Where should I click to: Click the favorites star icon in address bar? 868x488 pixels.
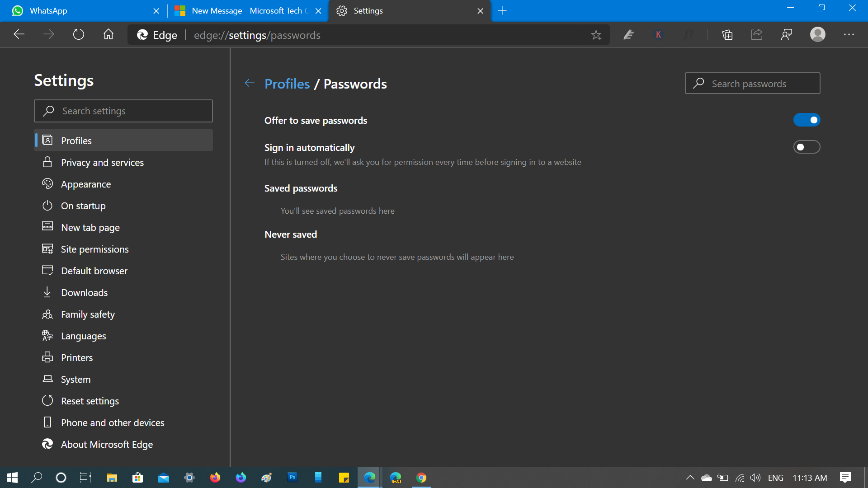click(x=596, y=34)
